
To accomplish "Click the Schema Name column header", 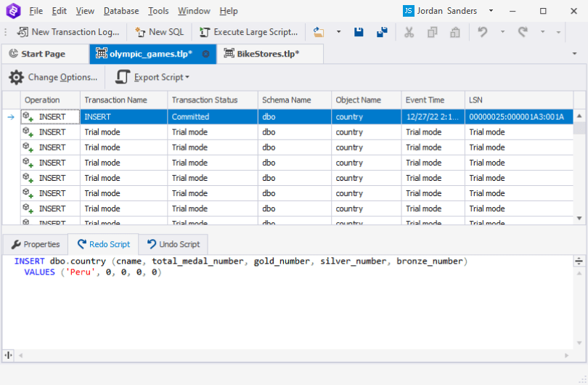I will tap(295, 100).
